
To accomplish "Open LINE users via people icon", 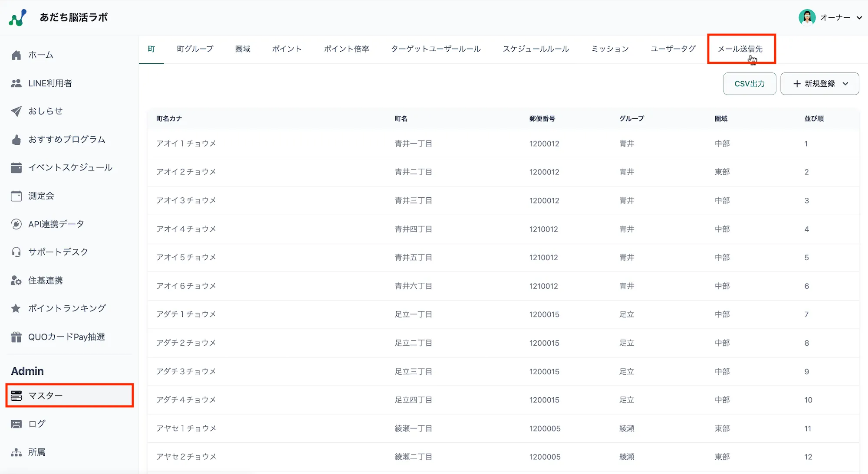I will click(x=16, y=83).
